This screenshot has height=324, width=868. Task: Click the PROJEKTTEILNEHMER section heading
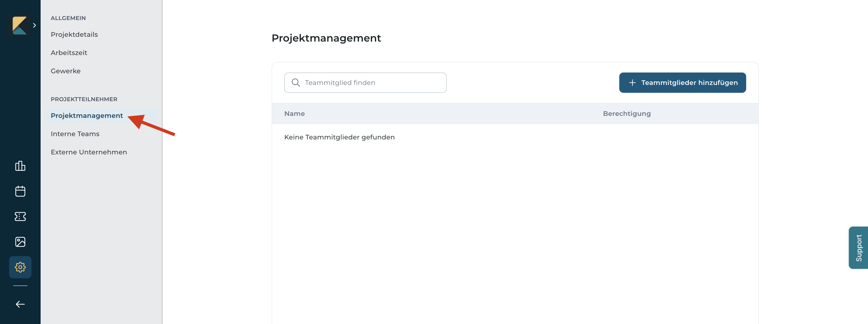(84, 99)
